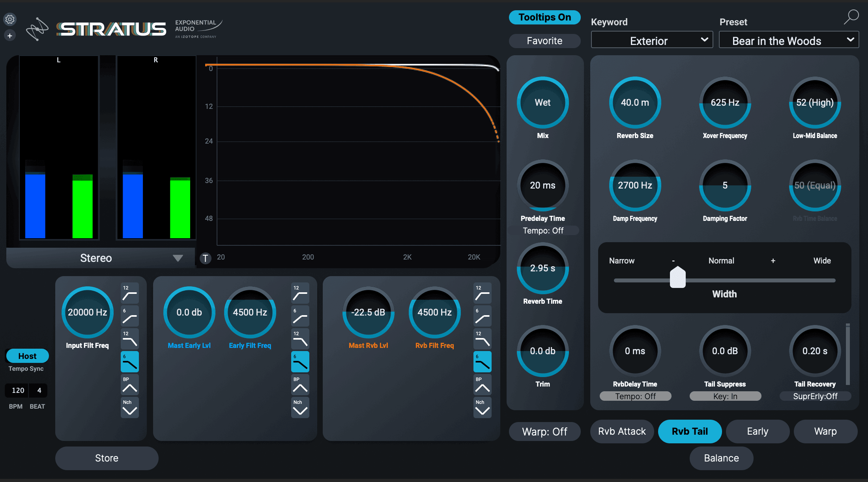Enable the Warp: Off toggle
The image size is (868, 482).
[544, 432]
